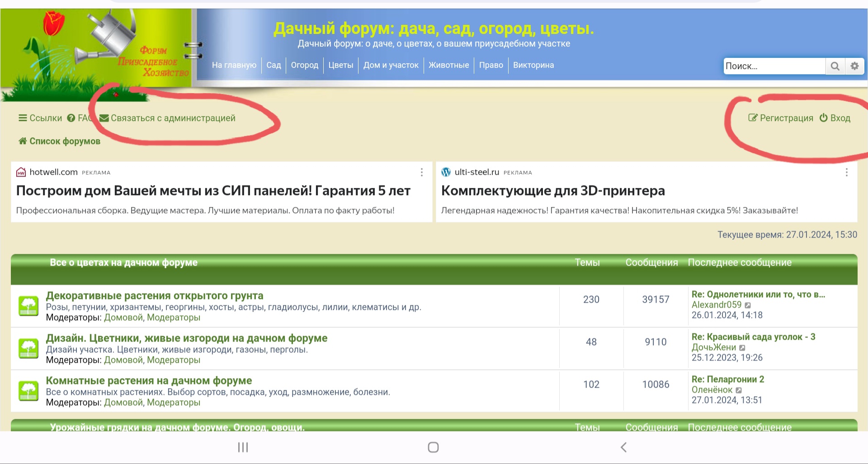Open the Огород menu item
This screenshot has width=868, height=464.
[x=304, y=65]
